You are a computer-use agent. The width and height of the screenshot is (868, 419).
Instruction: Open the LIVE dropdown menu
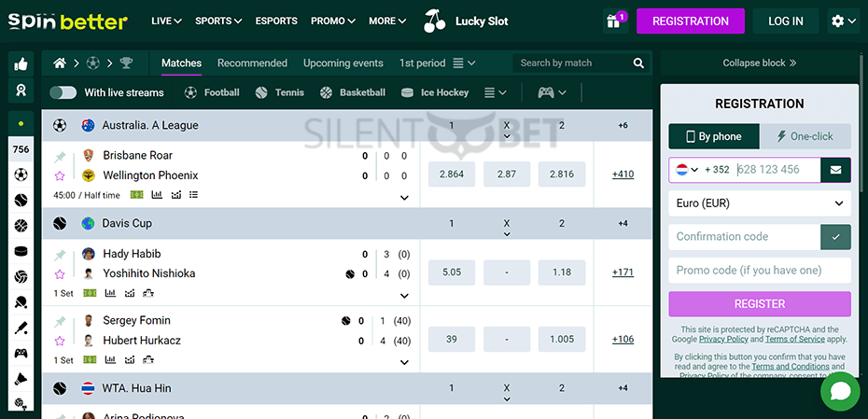(167, 21)
